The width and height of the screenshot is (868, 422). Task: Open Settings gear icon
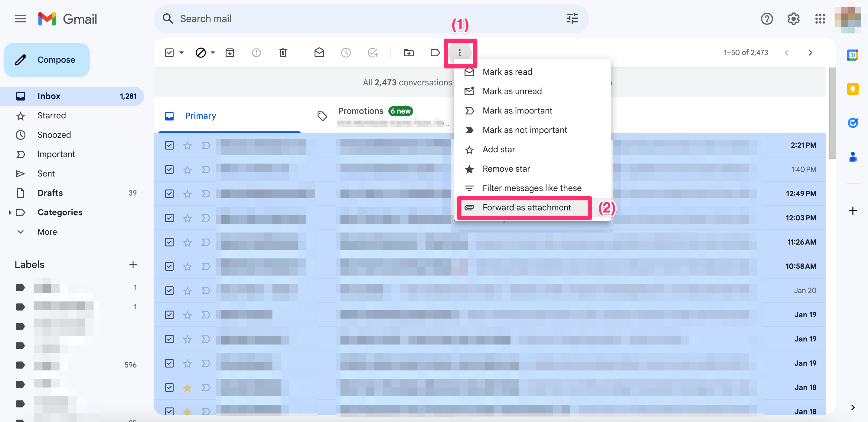(793, 19)
